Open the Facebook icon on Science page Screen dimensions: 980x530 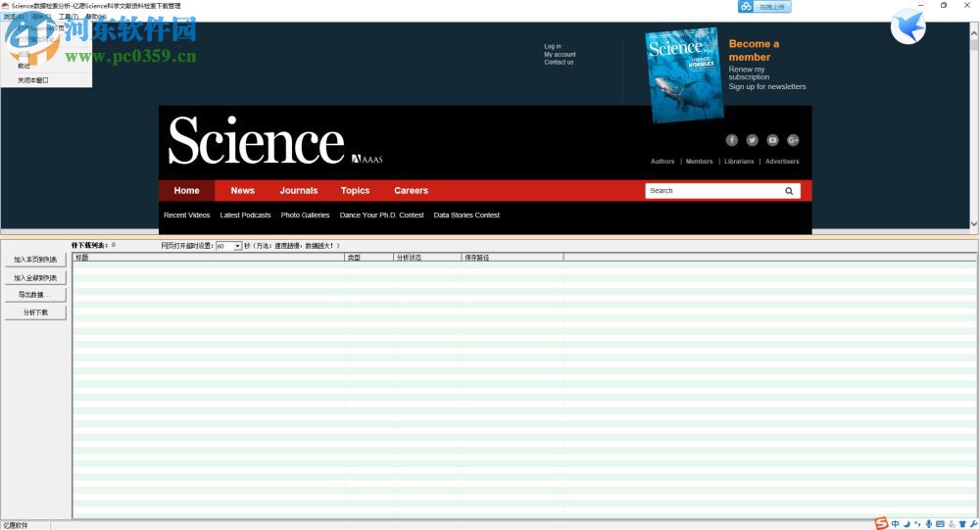pos(731,140)
